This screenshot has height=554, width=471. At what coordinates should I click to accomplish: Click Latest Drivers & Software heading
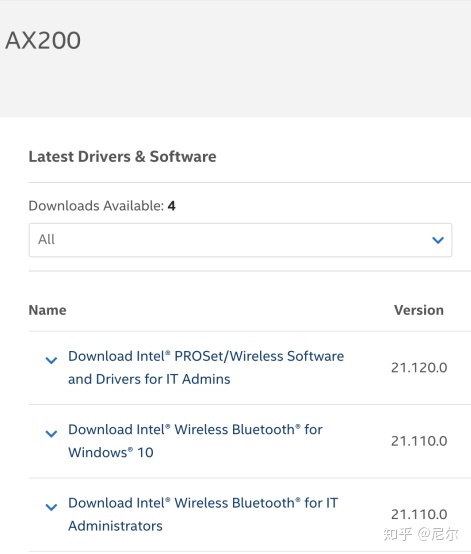pos(122,157)
